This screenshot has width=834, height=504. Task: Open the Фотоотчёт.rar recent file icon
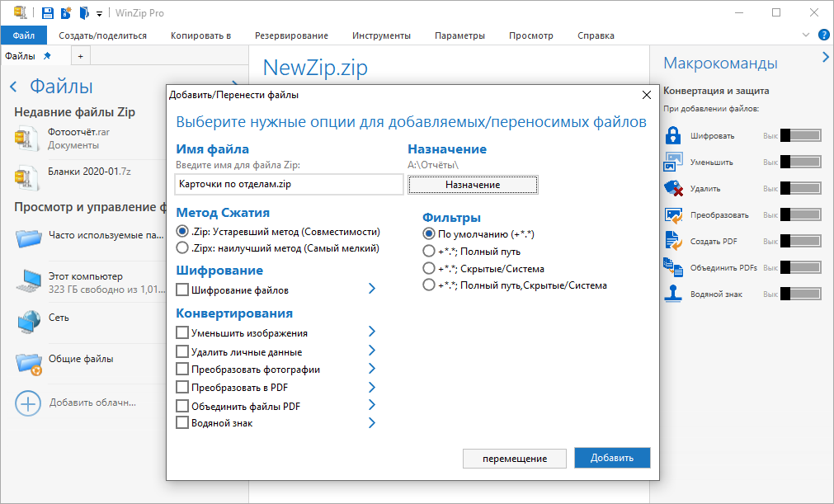point(26,139)
